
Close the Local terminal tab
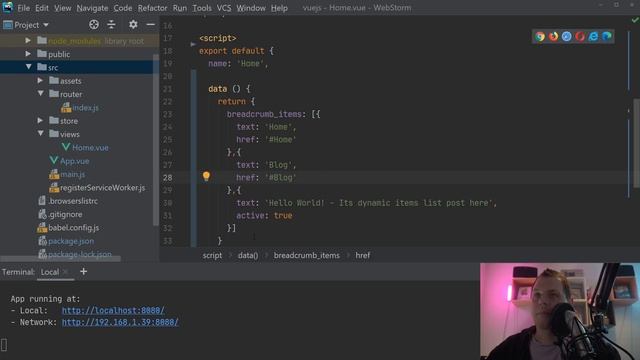pos(66,272)
